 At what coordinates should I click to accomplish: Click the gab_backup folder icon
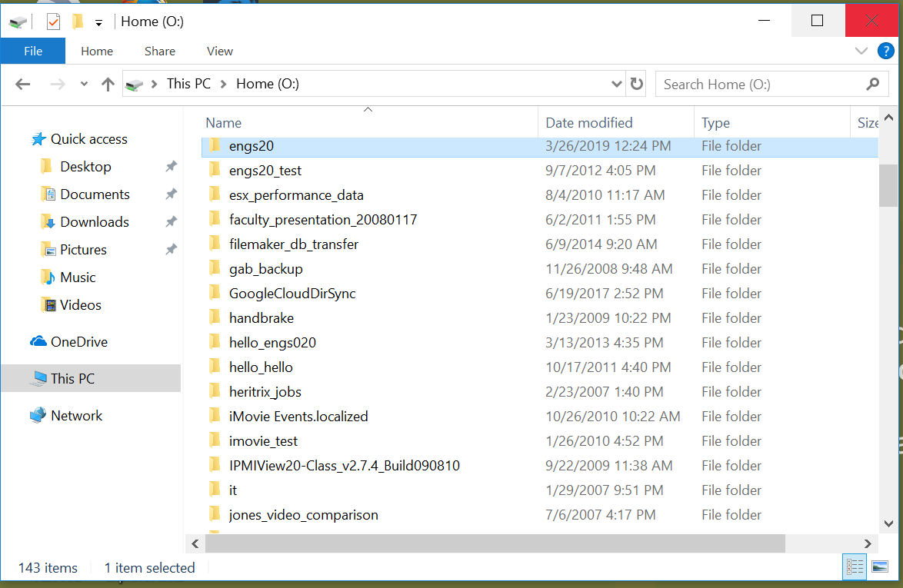(x=215, y=269)
